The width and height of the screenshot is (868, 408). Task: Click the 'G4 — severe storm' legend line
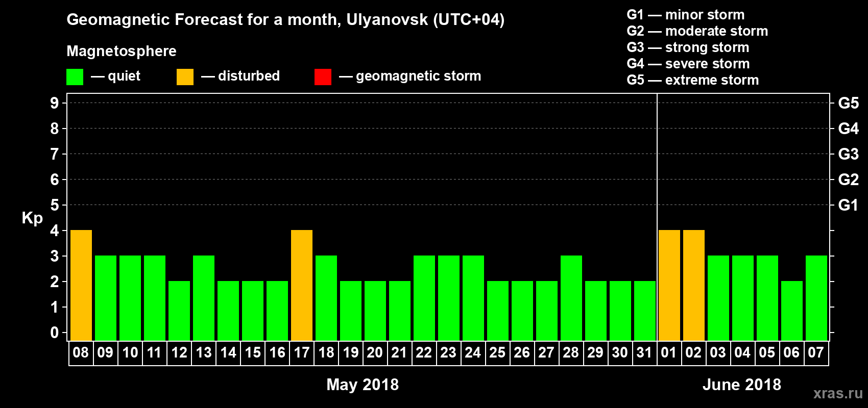click(688, 64)
